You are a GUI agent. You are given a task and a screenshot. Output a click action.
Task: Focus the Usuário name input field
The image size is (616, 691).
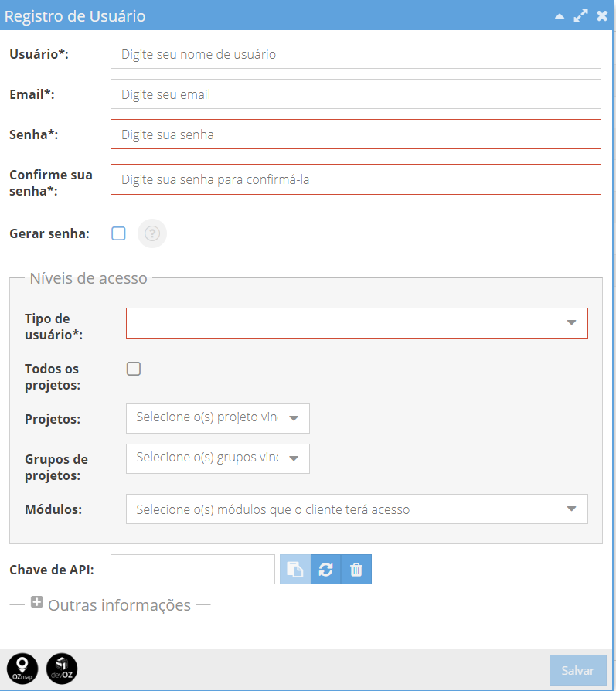point(356,54)
